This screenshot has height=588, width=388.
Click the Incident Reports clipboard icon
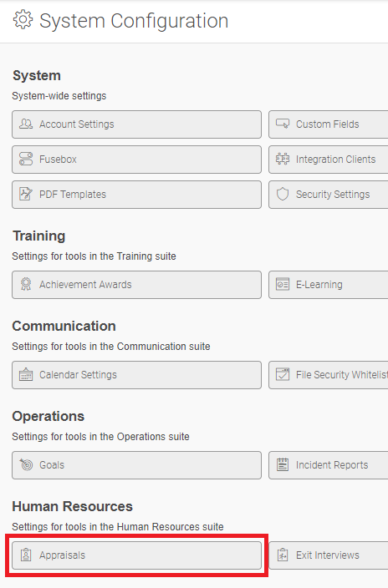(283, 464)
